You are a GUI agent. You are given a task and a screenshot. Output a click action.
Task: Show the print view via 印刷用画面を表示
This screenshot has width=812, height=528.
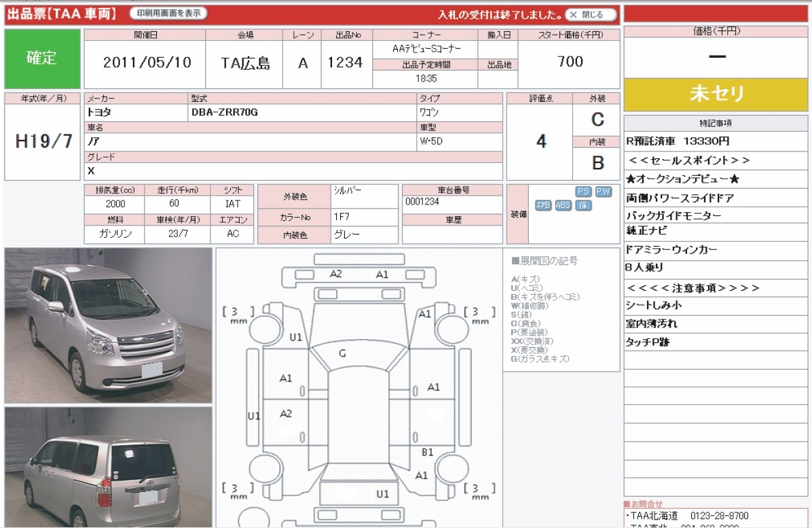[x=169, y=14]
